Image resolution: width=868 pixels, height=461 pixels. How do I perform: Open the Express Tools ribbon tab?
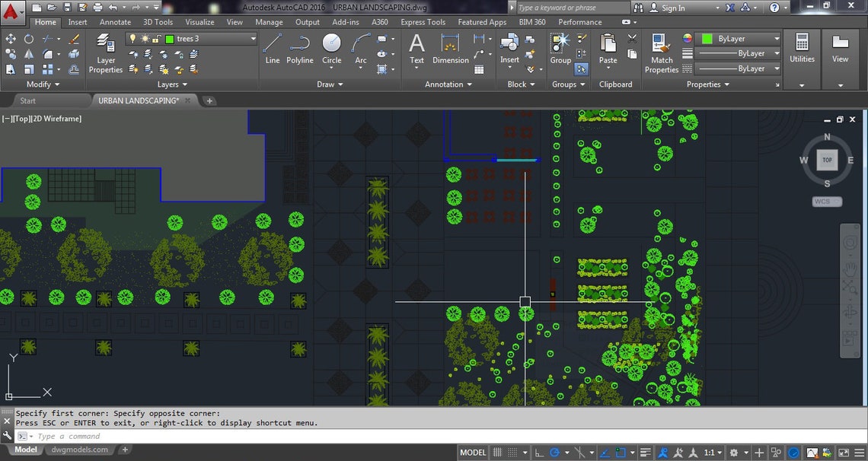point(423,22)
